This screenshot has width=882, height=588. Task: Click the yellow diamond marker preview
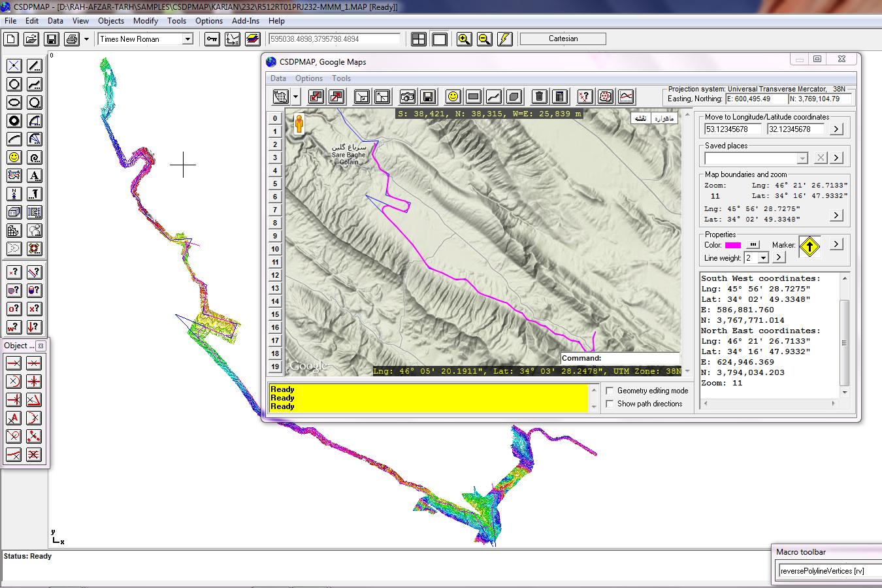(x=809, y=247)
